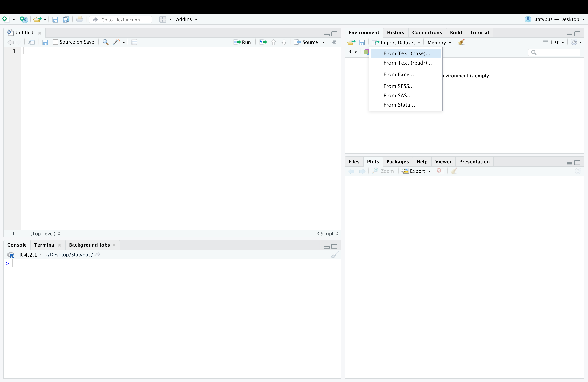The height and width of the screenshot is (382, 588).
Task: Switch to the Build tab
Action: click(x=456, y=33)
